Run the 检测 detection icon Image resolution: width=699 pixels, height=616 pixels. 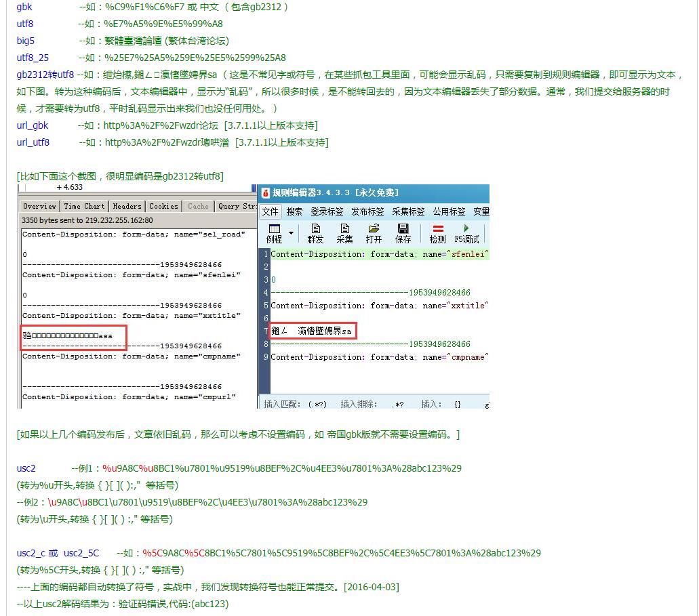point(439,234)
